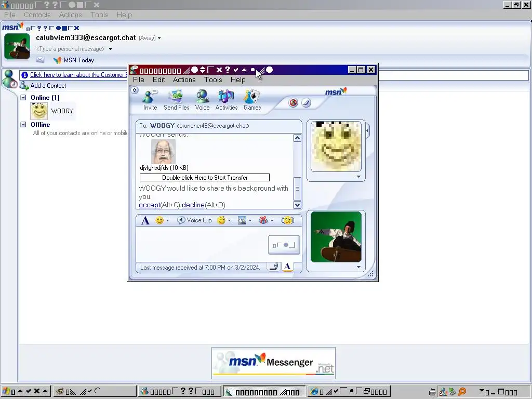The width and height of the screenshot is (532, 399).
Task: Click personal message field
Action: tap(71, 49)
